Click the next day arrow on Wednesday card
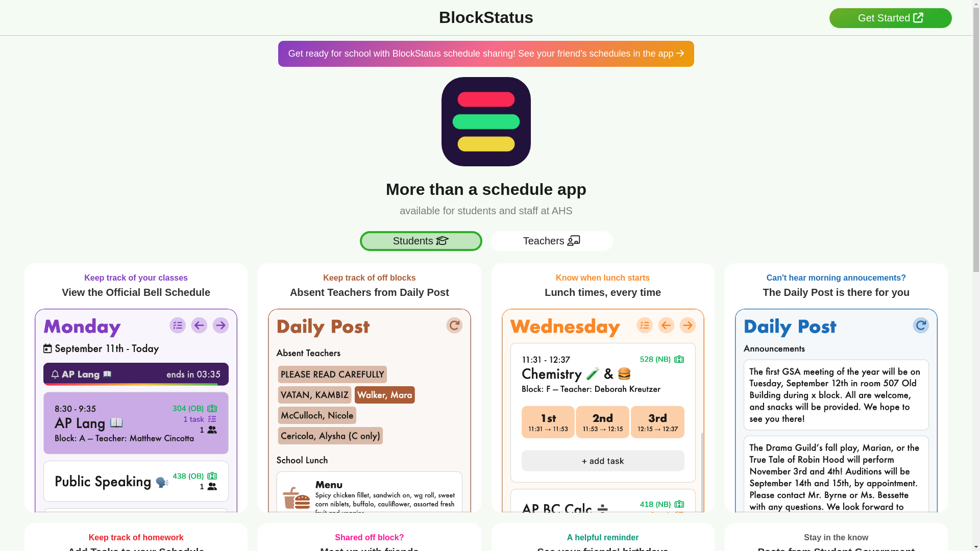 click(x=688, y=325)
